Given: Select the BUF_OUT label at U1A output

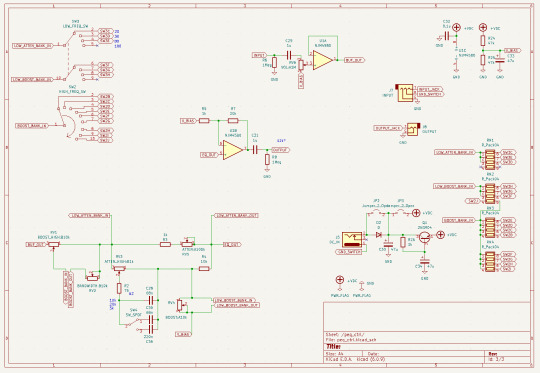Looking at the screenshot, I should tap(354, 60).
